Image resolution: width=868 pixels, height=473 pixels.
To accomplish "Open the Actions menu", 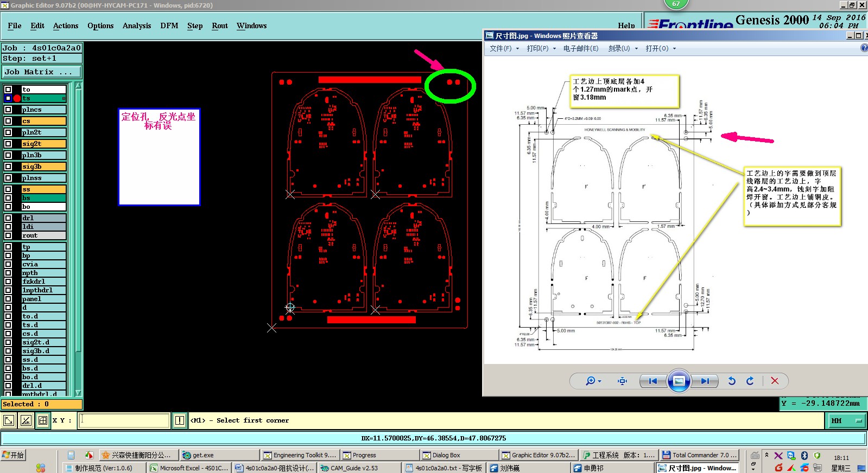I will (x=66, y=25).
